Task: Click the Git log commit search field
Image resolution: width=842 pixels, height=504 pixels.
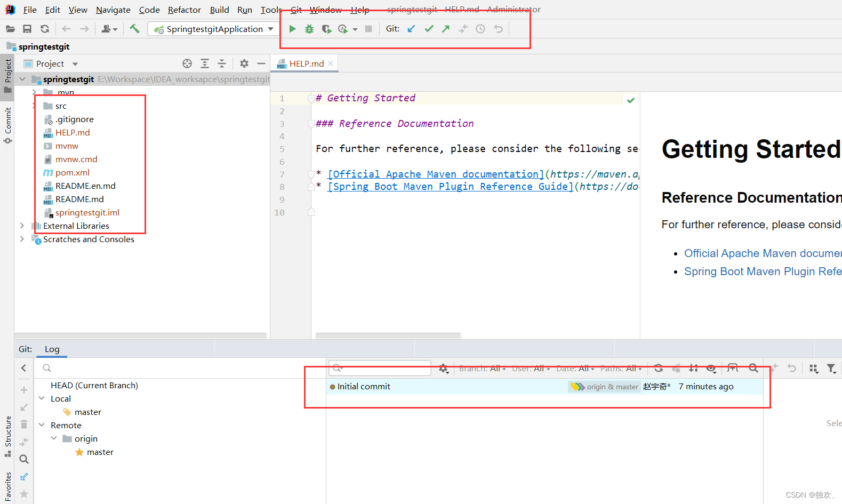Action: pos(380,368)
